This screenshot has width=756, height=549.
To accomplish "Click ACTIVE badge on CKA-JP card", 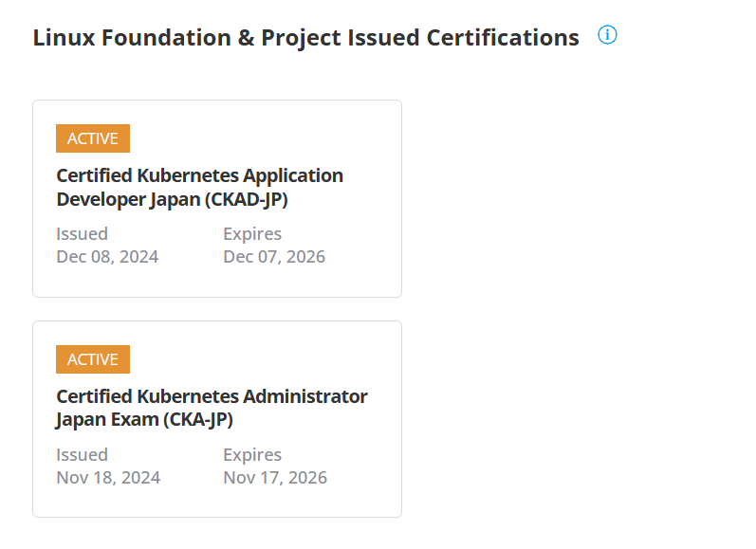I will click(93, 359).
